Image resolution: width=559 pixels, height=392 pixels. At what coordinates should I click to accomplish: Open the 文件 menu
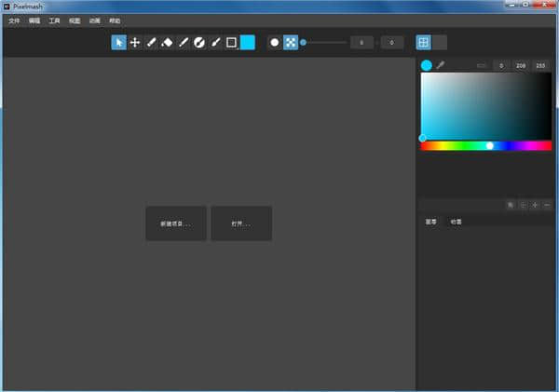pyautogui.click(x=14, y=20)
